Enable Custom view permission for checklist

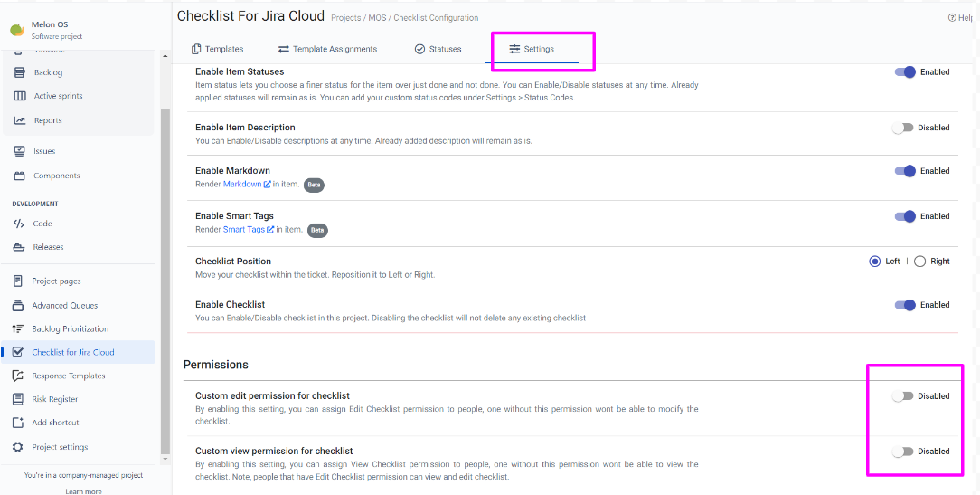pos(902,452)
